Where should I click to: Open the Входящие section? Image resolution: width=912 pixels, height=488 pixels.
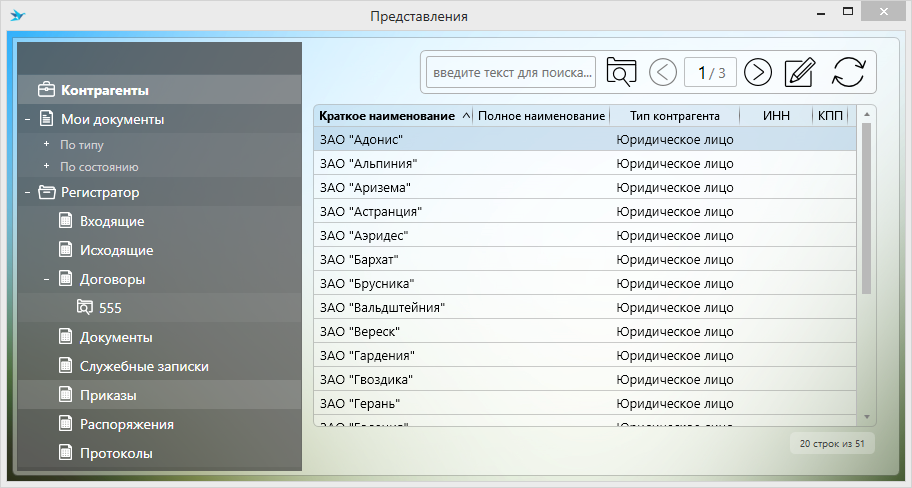click(x=111, y=221)
